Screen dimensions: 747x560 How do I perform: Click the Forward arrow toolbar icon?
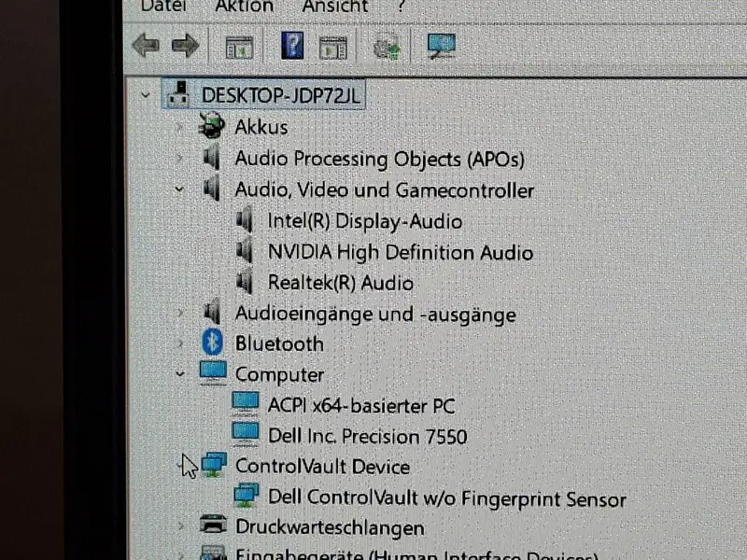tap(185, 46)
